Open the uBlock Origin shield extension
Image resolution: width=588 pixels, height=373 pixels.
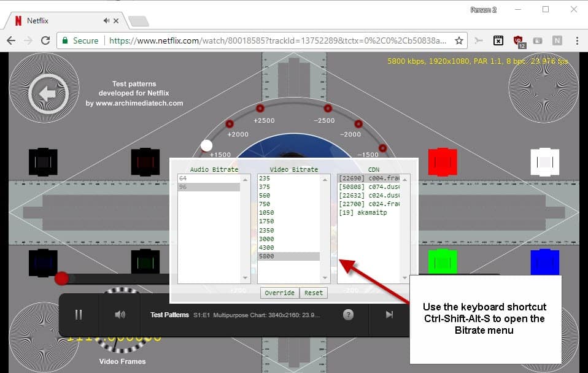coord(518,40)
